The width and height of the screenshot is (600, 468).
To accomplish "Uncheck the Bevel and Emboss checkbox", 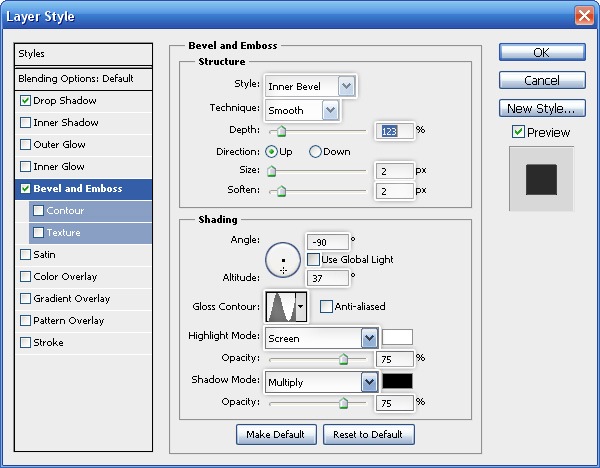I will pos(25,189).
